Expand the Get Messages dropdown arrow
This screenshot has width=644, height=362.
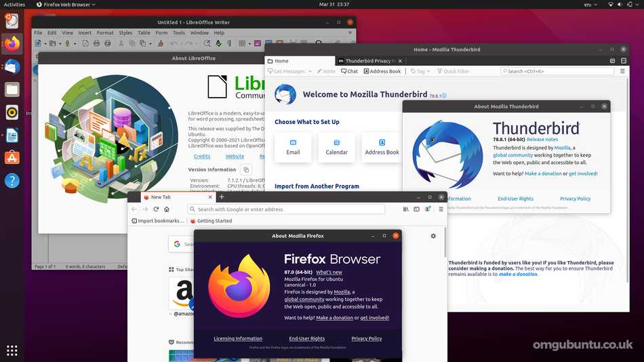point(310,71)
